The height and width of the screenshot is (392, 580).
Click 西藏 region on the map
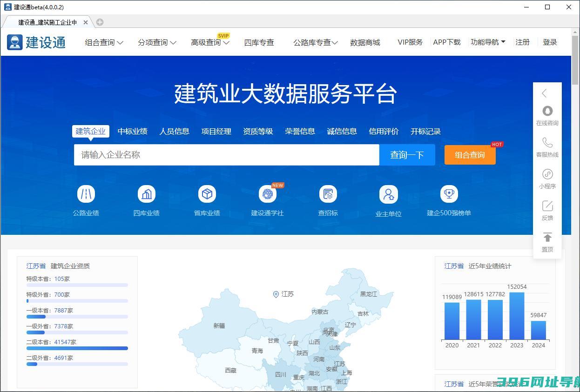click(x=231, y=371)
